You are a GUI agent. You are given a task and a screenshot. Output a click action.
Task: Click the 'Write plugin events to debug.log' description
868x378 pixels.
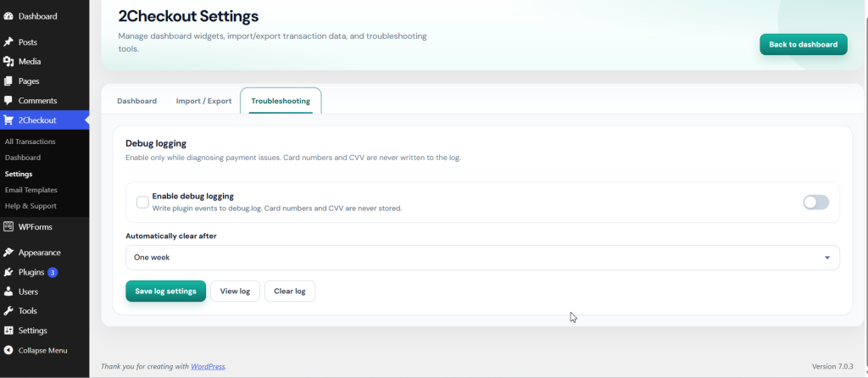click(277, 208)
